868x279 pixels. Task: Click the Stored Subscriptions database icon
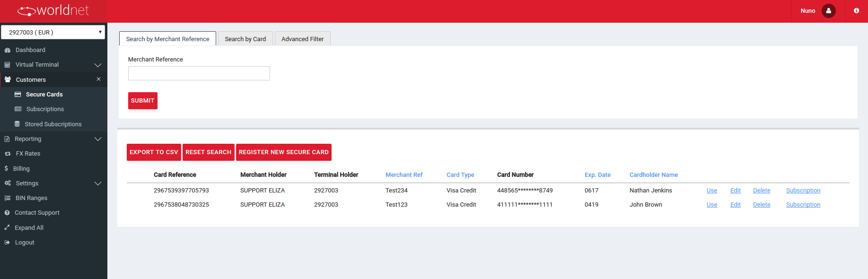(x=17, y=124)
